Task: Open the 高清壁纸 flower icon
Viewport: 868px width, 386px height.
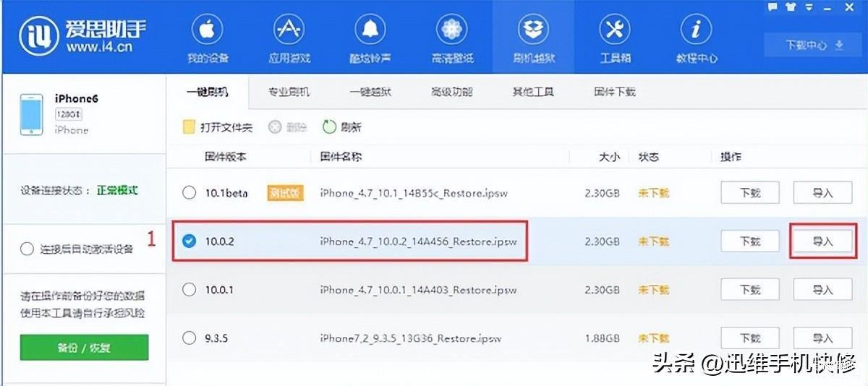Action: pos(452,30)
